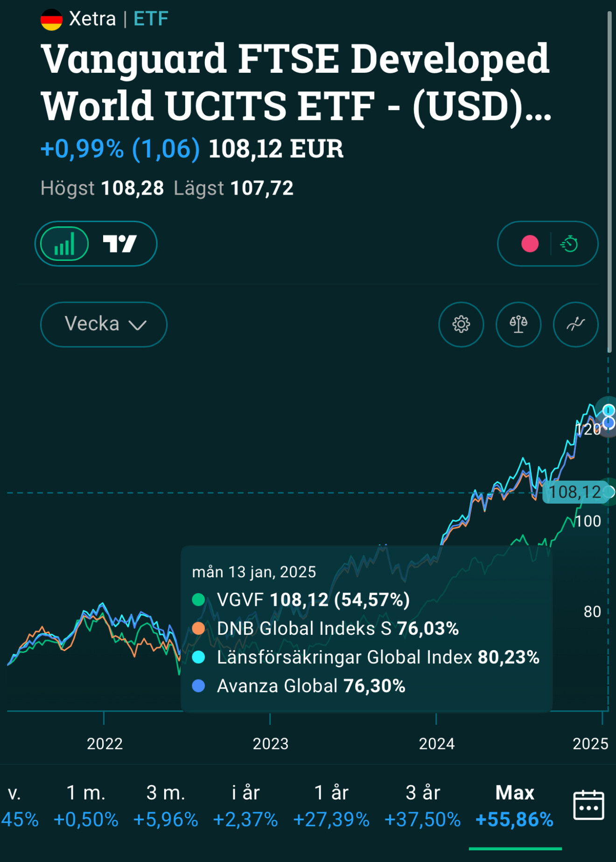Tap the 108,12 price marker label
The height and width of the screenshot is (862, 616).
click(574, 492)
